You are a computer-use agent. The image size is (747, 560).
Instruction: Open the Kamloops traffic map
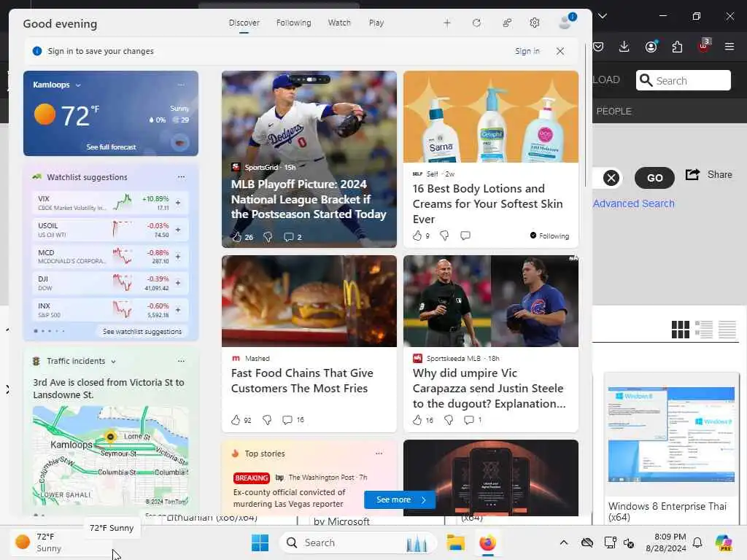coord(111,456)
